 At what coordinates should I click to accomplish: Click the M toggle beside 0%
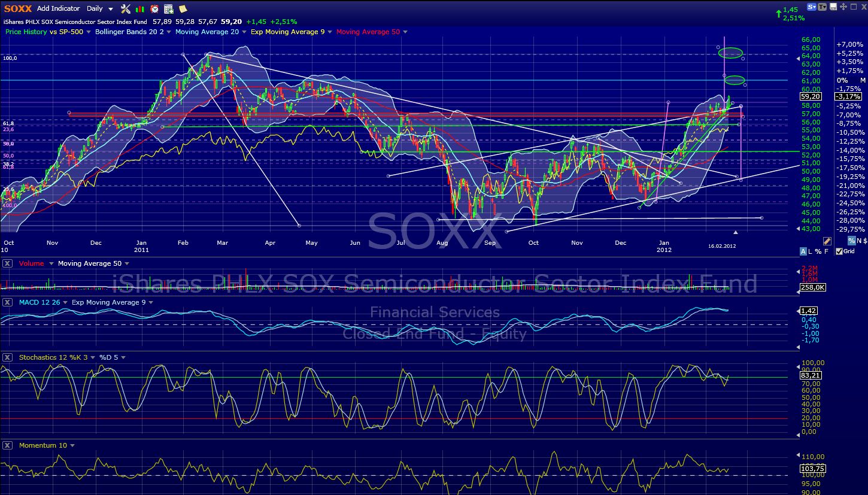[x=863, y=80]
